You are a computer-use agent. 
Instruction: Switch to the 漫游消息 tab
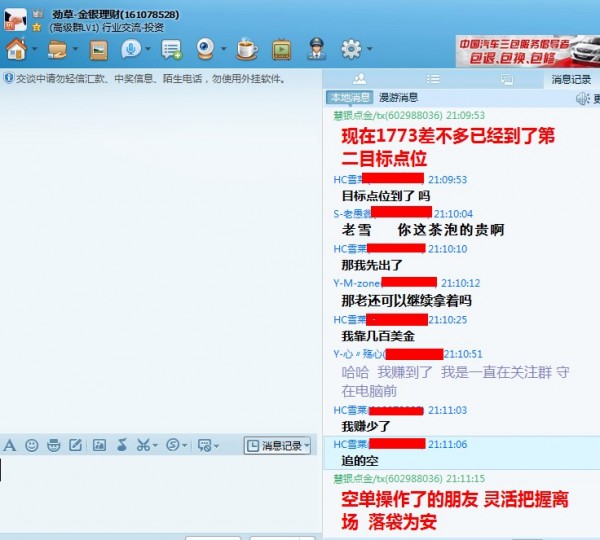pyautogui.click(x=398, y=98)
